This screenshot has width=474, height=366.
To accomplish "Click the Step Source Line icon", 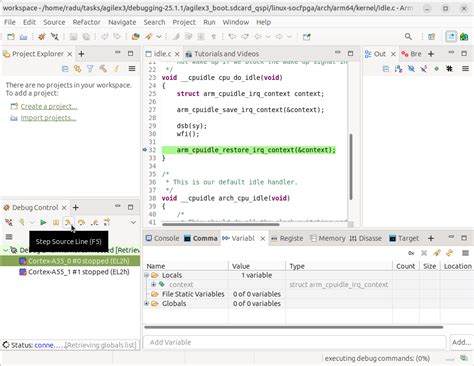I will (68, 222).
